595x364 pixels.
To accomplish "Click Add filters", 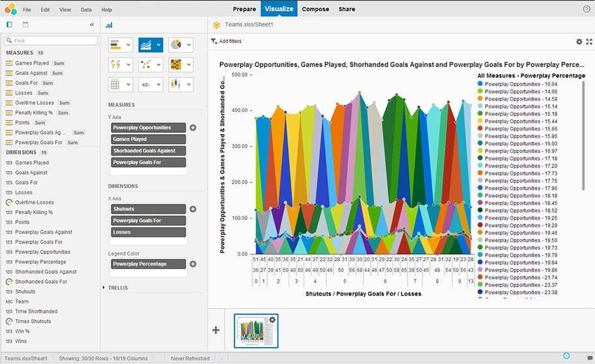I will [x=226, y=41].
